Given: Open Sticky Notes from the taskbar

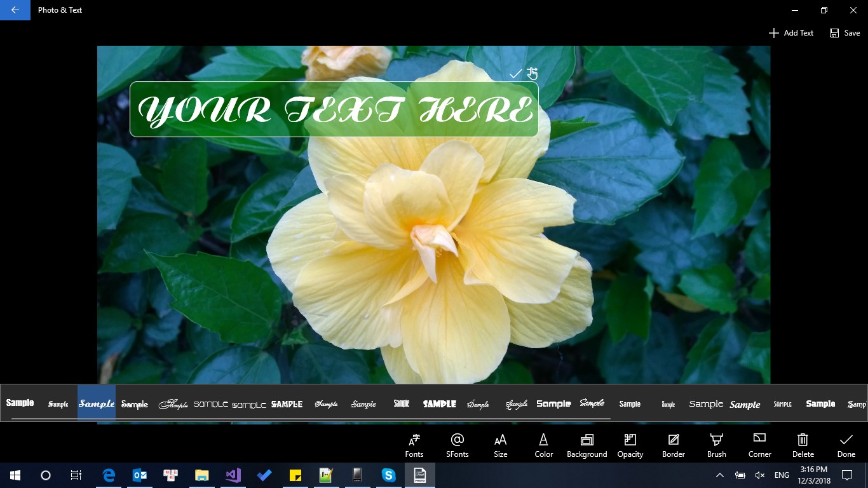Looking at the screenshot, I should [x=295, y=475].
